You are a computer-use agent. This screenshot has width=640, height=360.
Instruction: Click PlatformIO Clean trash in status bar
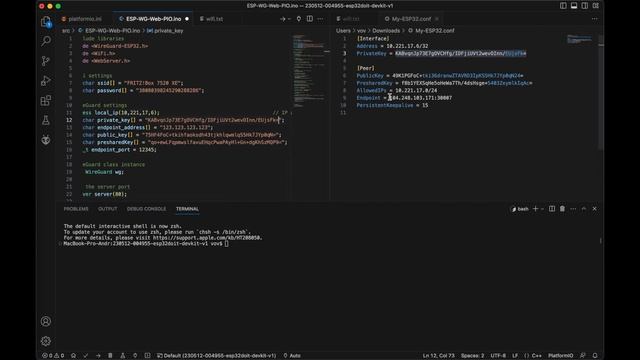tap(110, 356)
